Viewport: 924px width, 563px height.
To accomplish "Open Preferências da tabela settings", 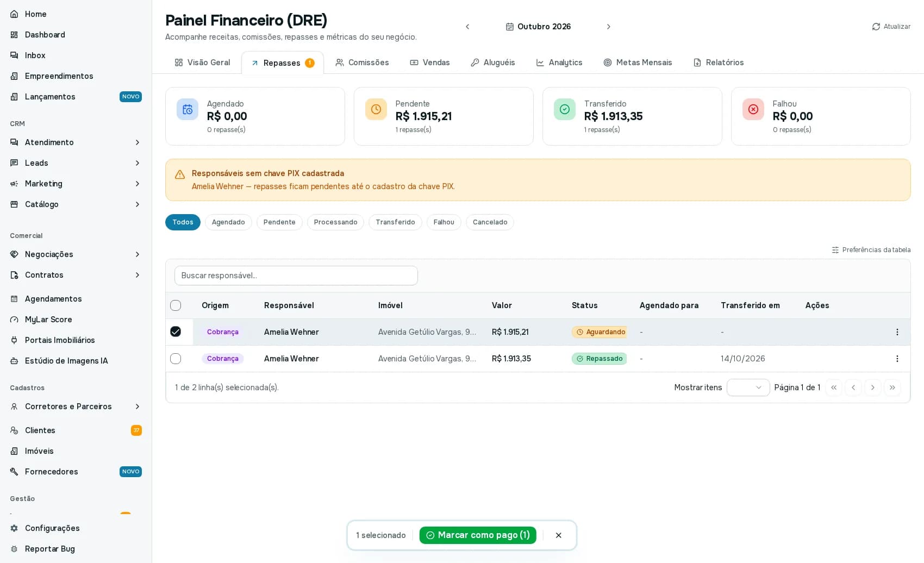I will [871, 250].
